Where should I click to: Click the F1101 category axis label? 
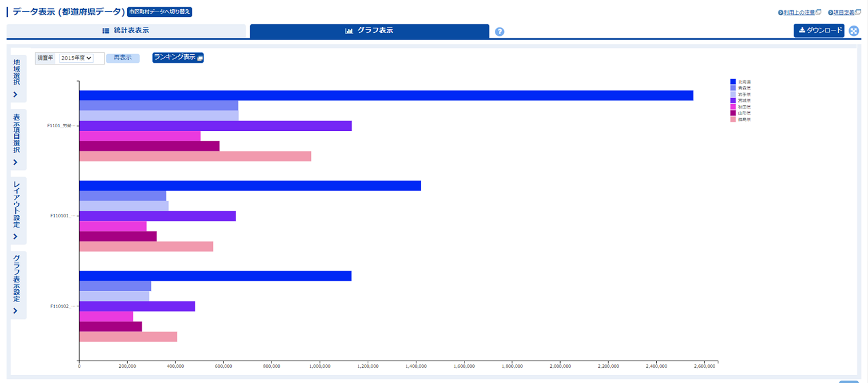click(x=61, y=125)
